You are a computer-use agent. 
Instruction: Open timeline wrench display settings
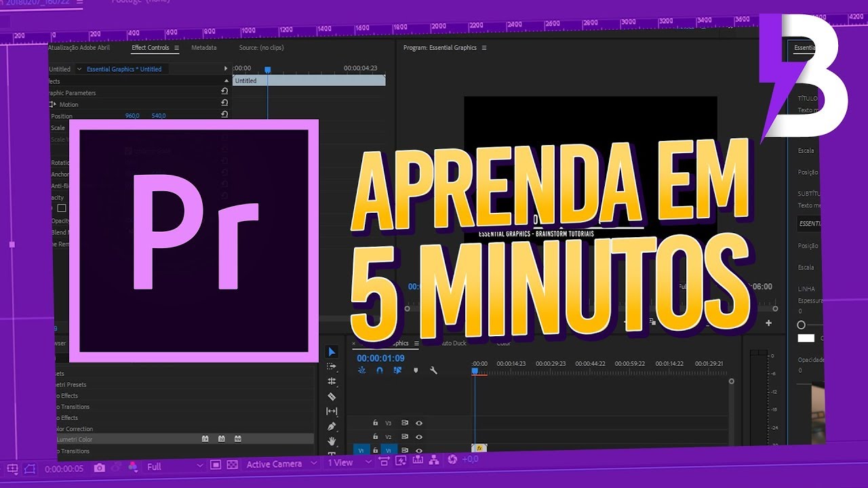point(433,371)
